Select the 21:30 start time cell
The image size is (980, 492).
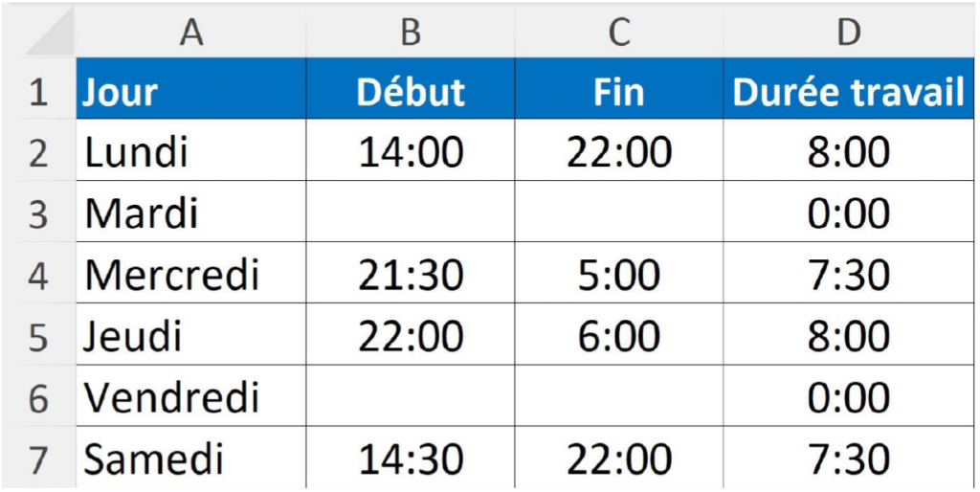point(411,276)
